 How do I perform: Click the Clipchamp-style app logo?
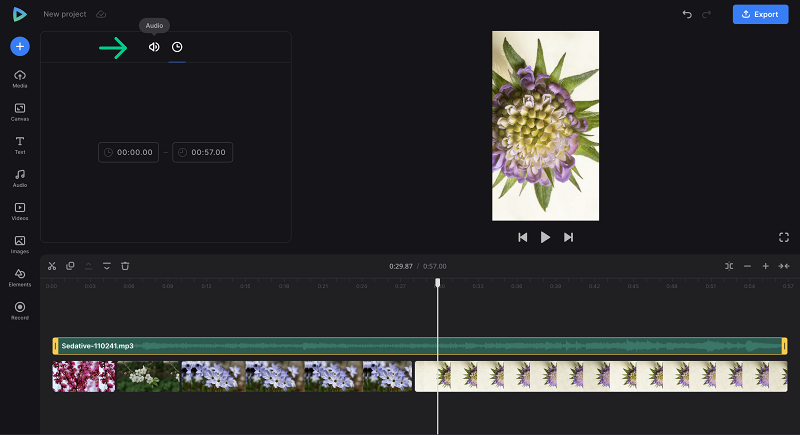[x=19, y=14]
